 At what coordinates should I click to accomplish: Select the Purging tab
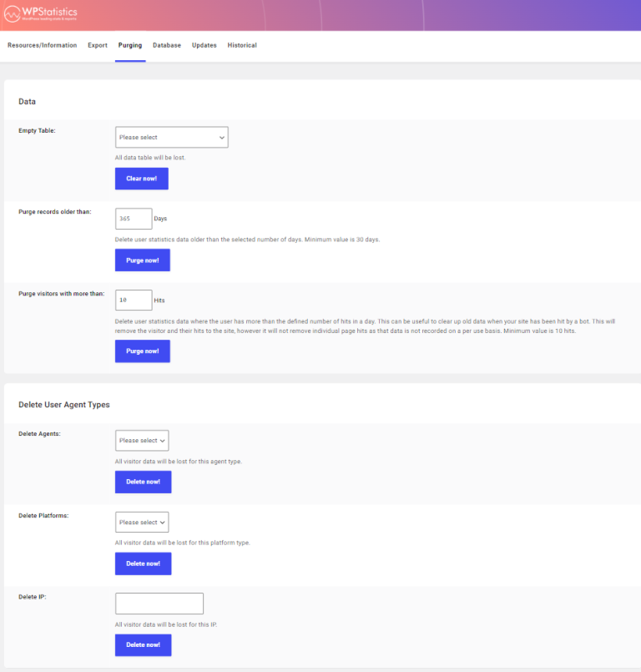130,45
